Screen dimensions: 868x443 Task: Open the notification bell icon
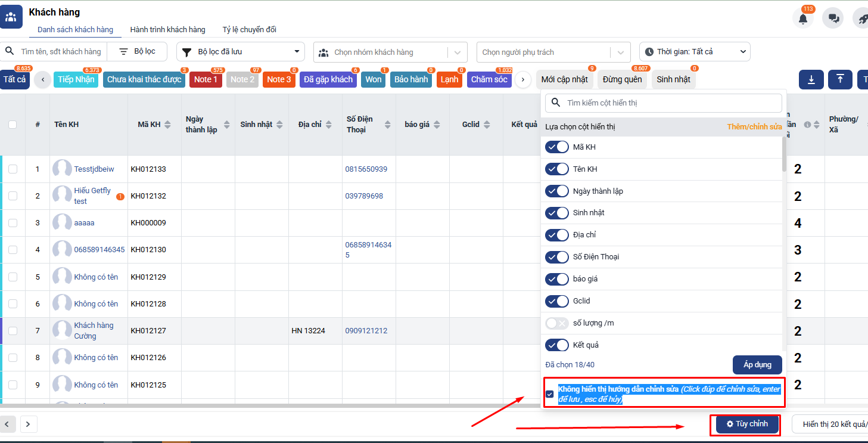[802, 18]
